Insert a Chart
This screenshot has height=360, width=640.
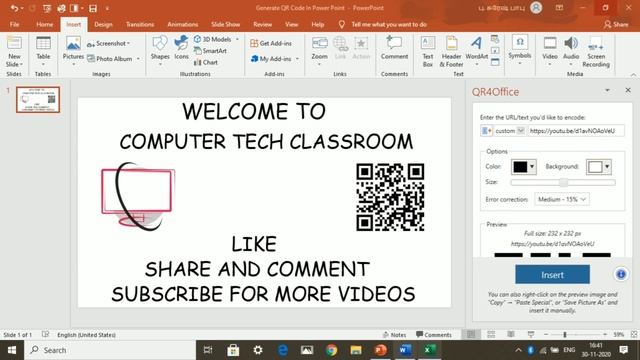206,62
